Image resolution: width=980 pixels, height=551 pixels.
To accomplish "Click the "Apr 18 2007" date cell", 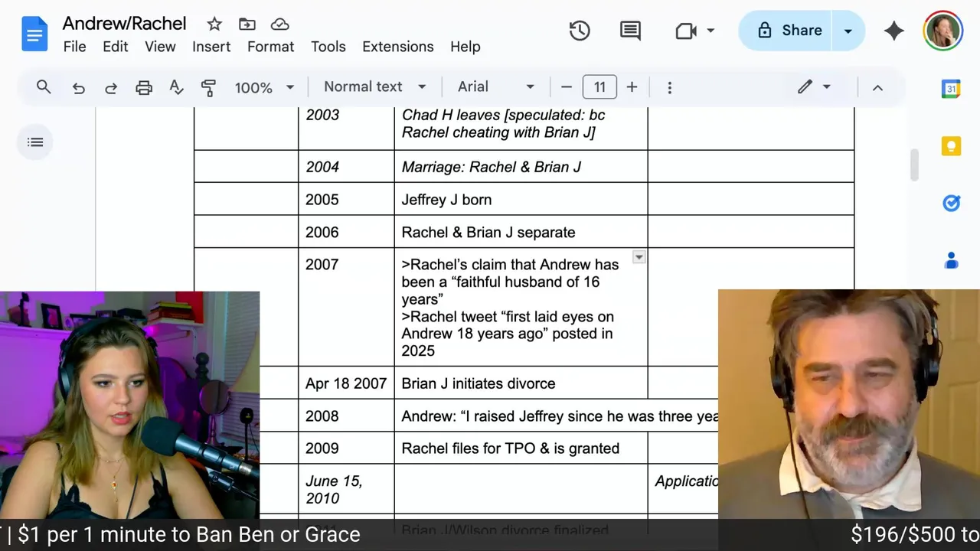I will point(346,383).
